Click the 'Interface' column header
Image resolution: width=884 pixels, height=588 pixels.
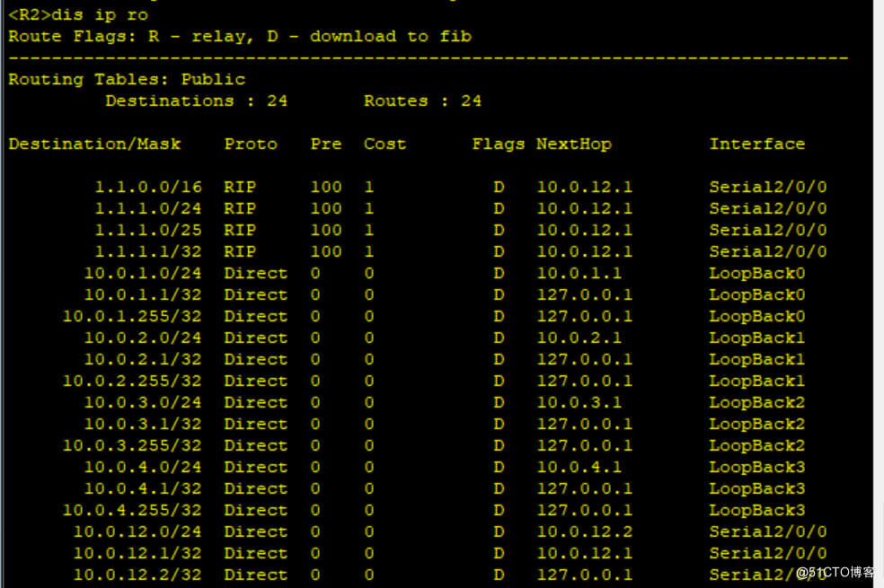(757, 145)
